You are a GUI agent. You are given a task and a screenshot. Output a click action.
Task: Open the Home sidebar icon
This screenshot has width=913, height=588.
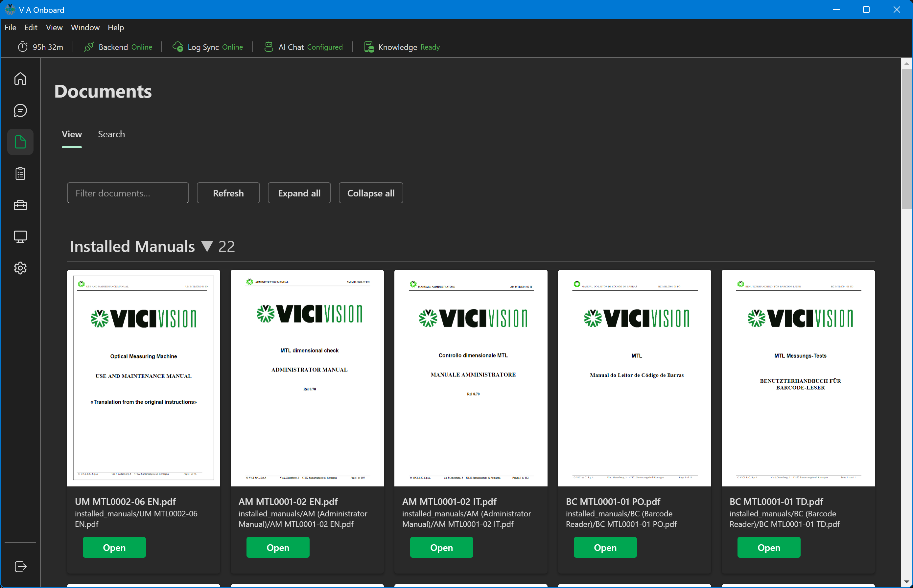point(20,79)
